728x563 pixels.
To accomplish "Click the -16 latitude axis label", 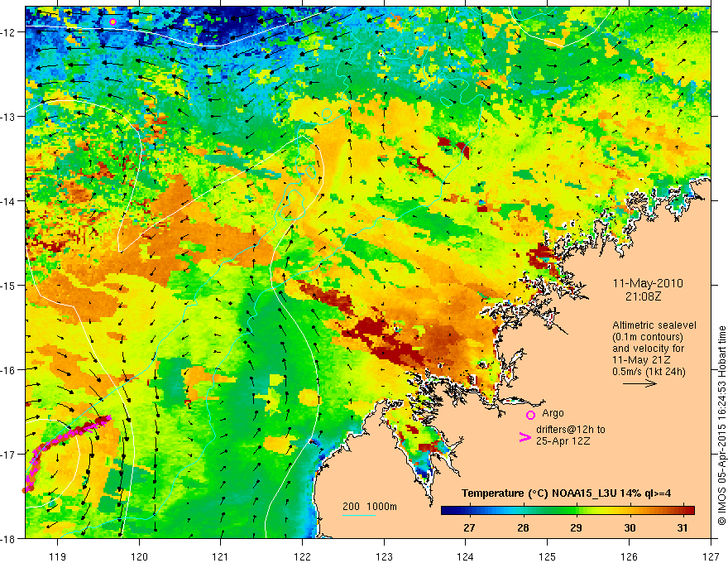I will click(x=10, y=370).
